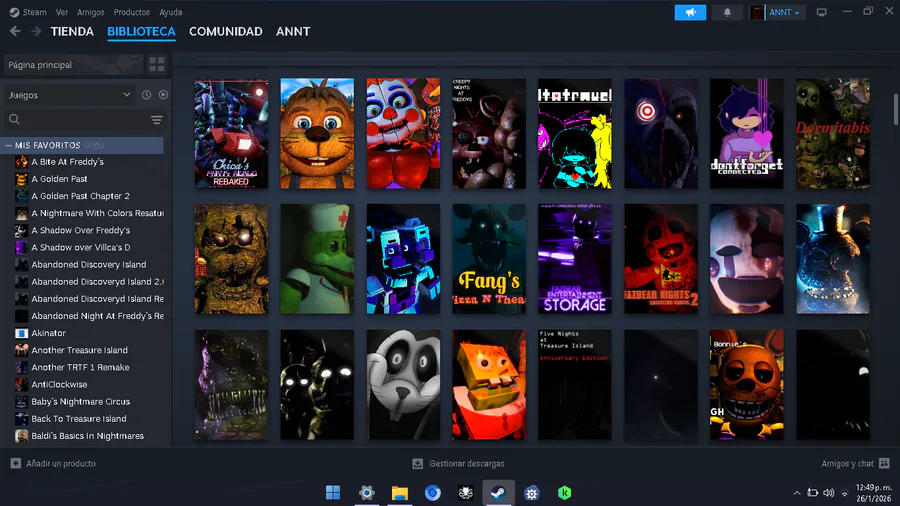Screen dimensions: 900x506
Task: Open Five Nights at Treasure Island cover
Action: [575, 384]
